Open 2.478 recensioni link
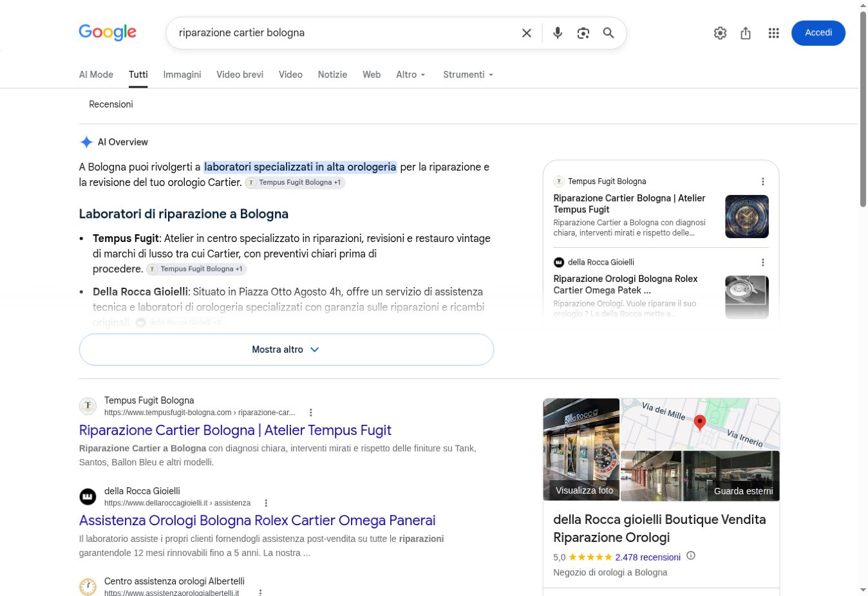The image size is (868, 596). point(648,557)
